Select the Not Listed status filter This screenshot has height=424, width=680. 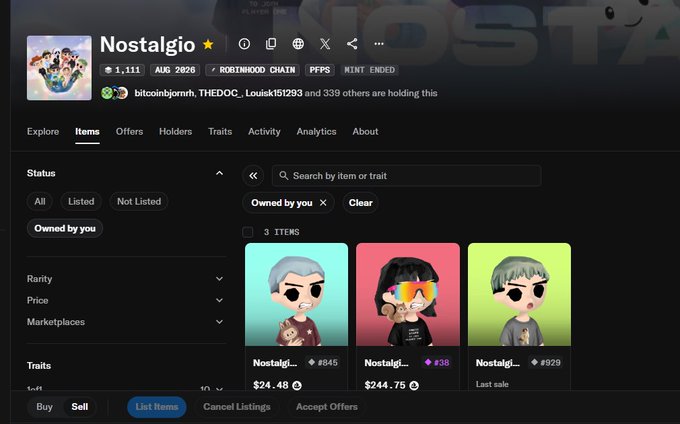pos(139,202)
